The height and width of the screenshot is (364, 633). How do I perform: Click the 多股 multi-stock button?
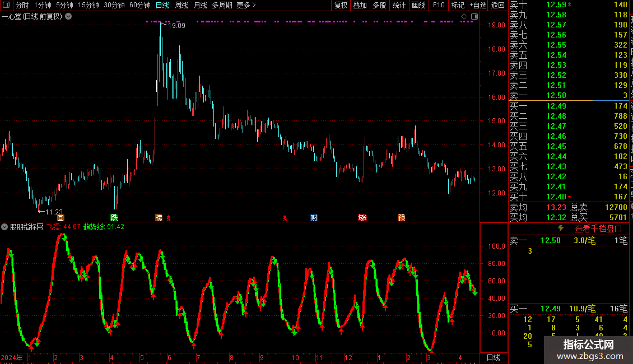tap(379, 5)
